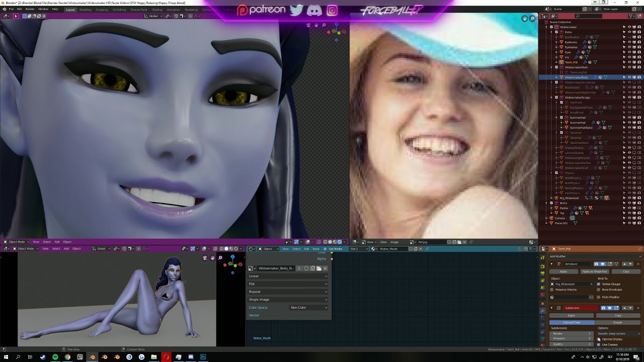Image resolution: width=644 pixels, height=362 pixels.
Task: Enable the Bone Envelopes checkbox
Action: pos(598,290)
